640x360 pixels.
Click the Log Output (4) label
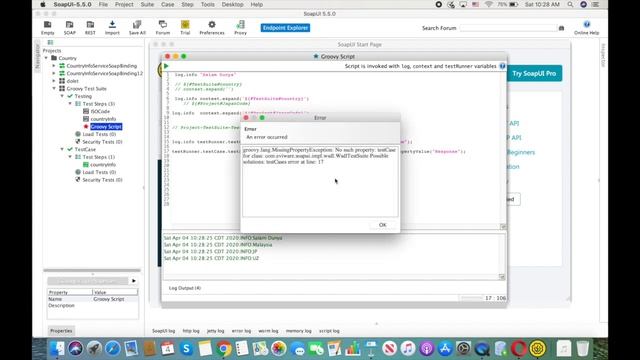coord(185,288)
